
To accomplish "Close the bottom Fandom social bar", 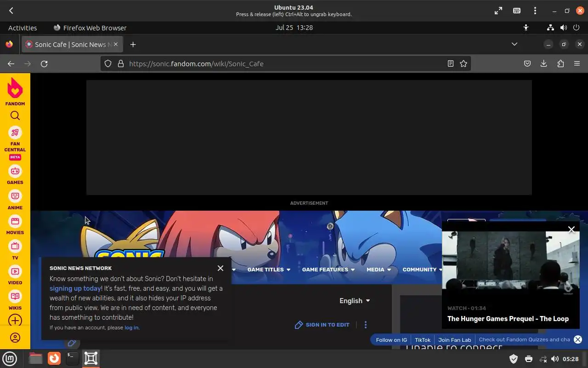I will click(x=578, y=339).
